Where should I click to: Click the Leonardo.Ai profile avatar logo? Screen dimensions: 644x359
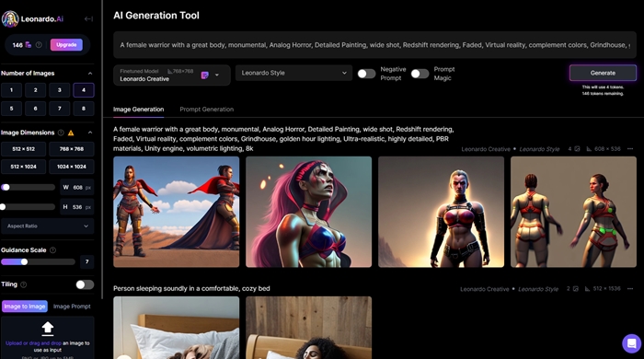(10, 19)
